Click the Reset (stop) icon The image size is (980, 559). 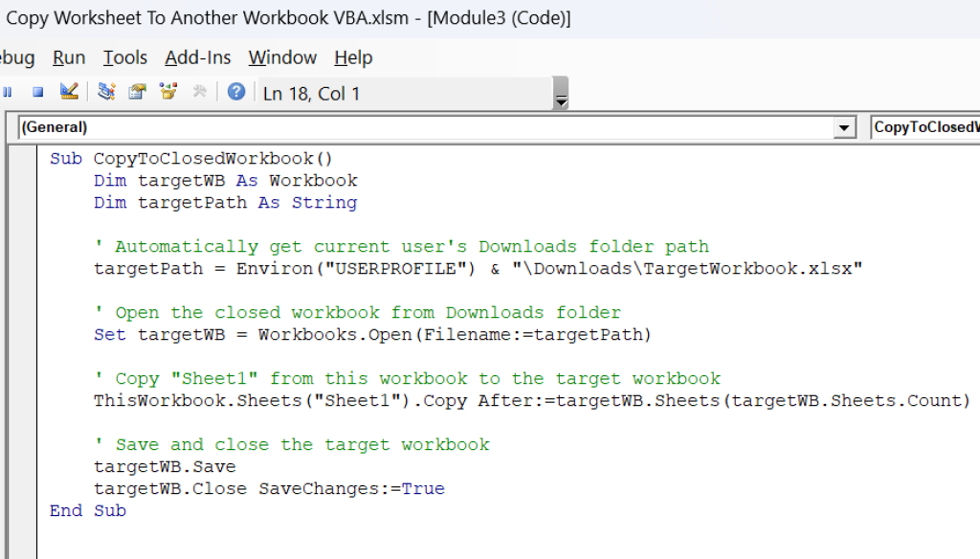tap(37, 91)
